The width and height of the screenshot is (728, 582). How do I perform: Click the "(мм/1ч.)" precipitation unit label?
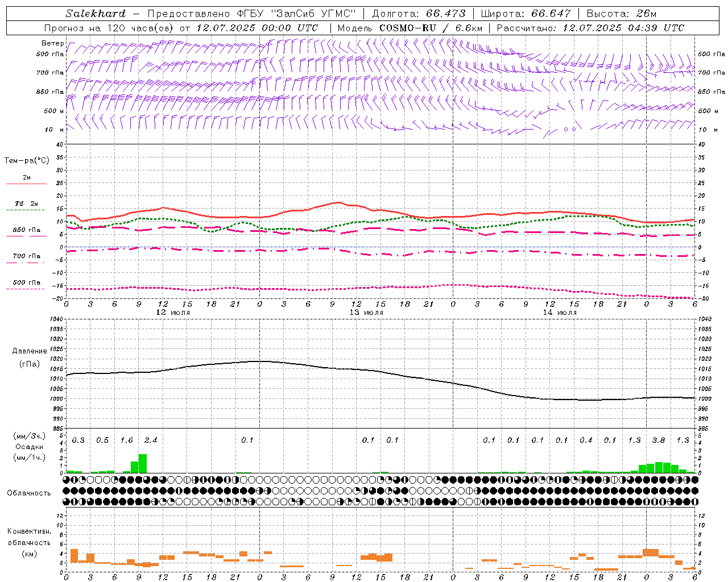click(x=29, y=458)
